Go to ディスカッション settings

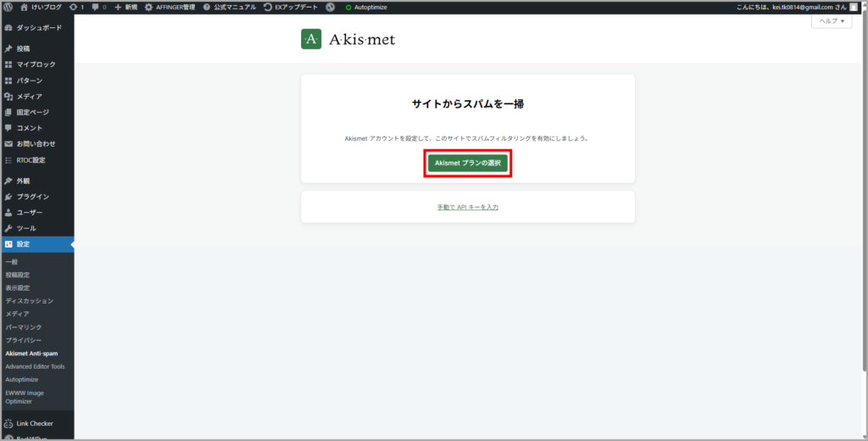(x=30, y=301)
